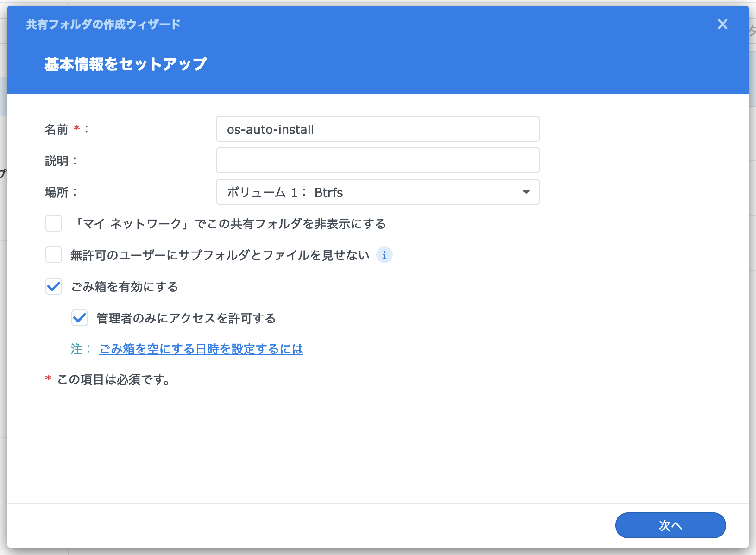Screen dimensions: 756x555
Task: Click the 基本情報をセットアップ heading
Action: [126, 64]
